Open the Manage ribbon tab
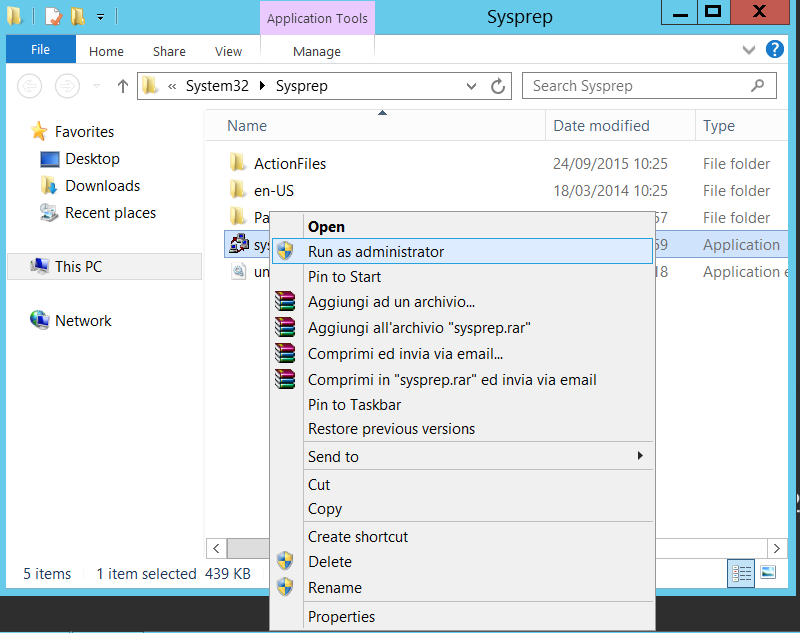Screen dimensions: 800x633 click(x=317, y=52)
